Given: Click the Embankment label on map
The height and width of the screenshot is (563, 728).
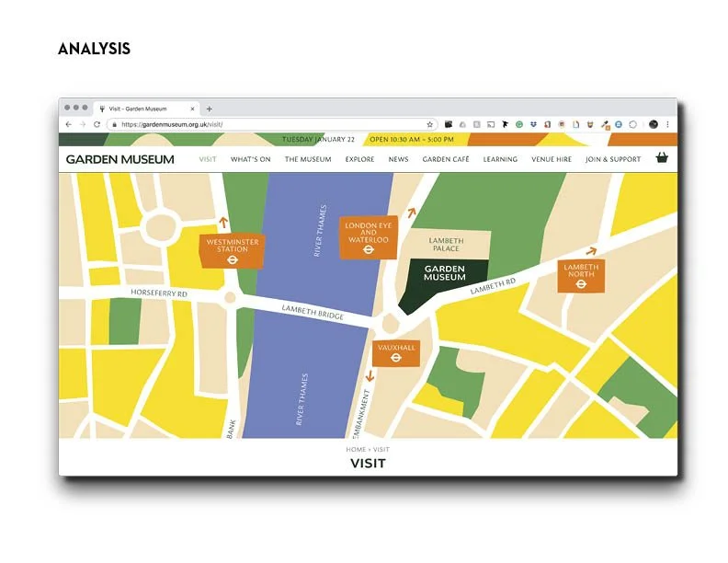Looking at the screenshot, I should pyautogui.click(x=360, y=415).
